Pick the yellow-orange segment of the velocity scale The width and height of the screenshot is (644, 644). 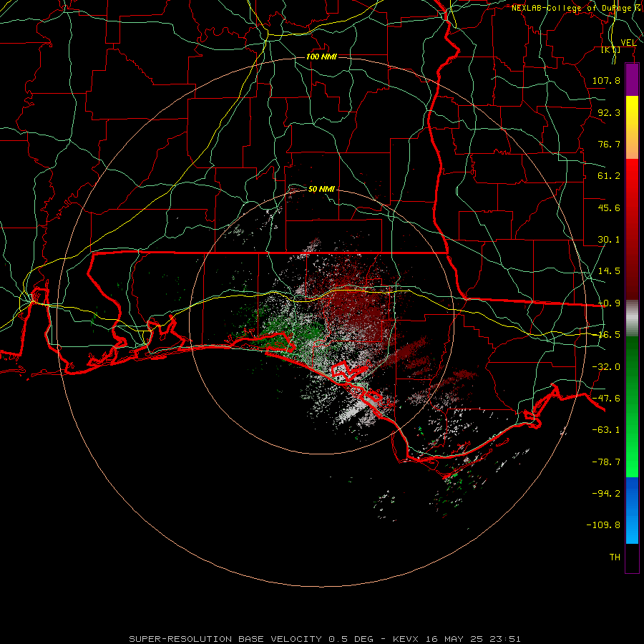pos(632,127)
